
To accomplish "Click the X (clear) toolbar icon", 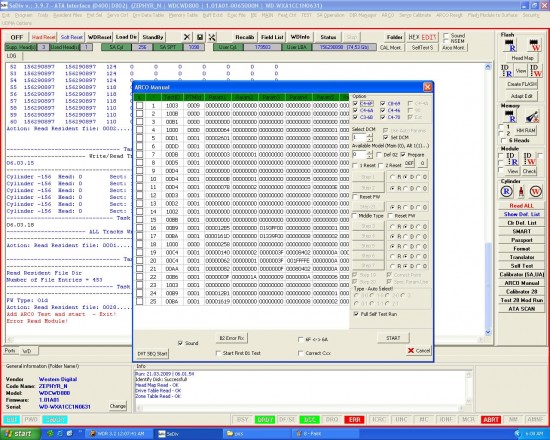I will click(x=187, y=37).
